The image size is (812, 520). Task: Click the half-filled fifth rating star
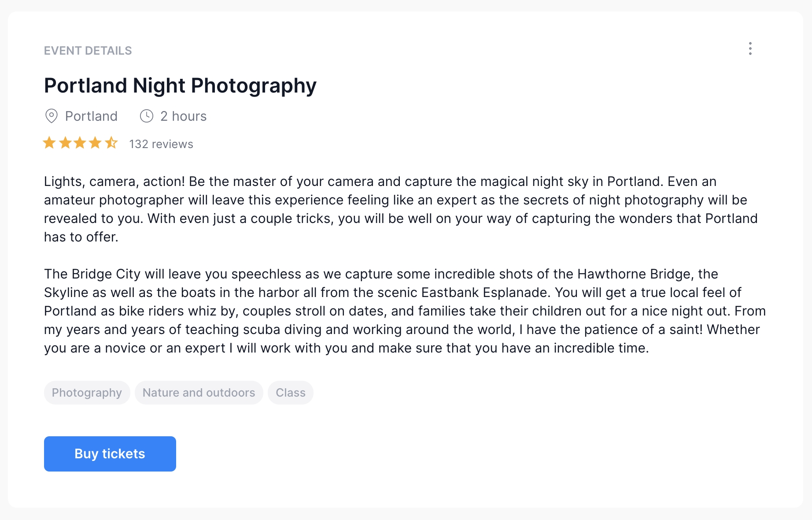pyautogui.click(x=111, y=143)
